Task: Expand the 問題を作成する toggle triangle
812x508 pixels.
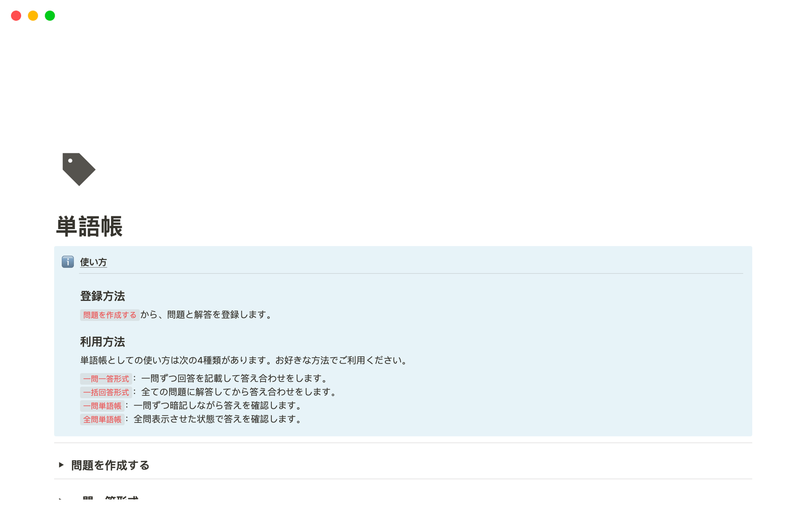Action: 61,465
